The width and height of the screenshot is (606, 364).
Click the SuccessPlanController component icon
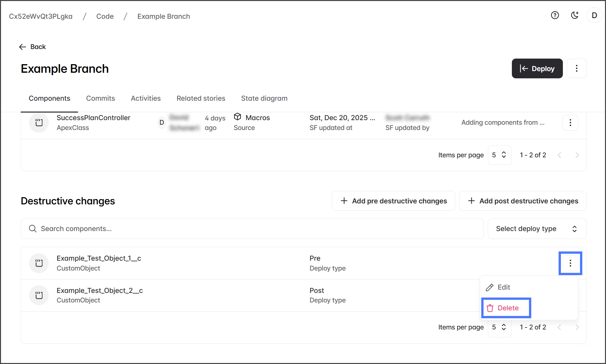(x=39, y=123)
